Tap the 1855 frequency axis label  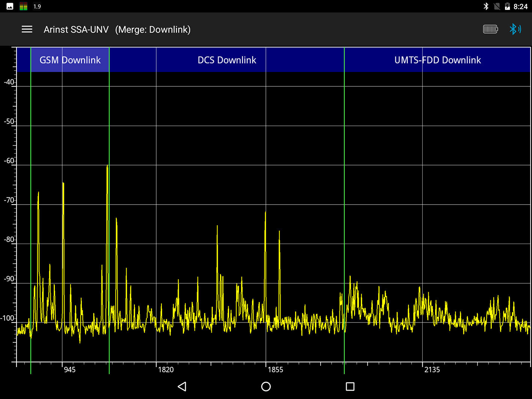(x=275, y=370)
